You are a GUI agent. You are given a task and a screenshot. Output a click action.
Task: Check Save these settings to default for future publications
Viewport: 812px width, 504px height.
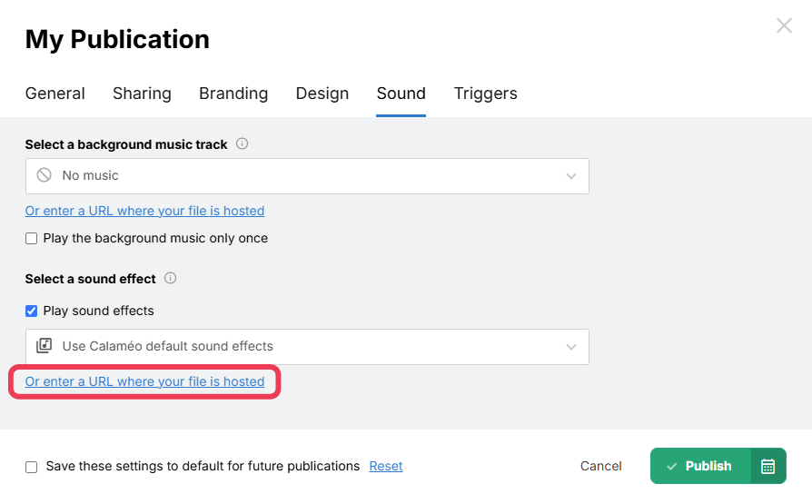pyautogui.click(x=32, y=467)
